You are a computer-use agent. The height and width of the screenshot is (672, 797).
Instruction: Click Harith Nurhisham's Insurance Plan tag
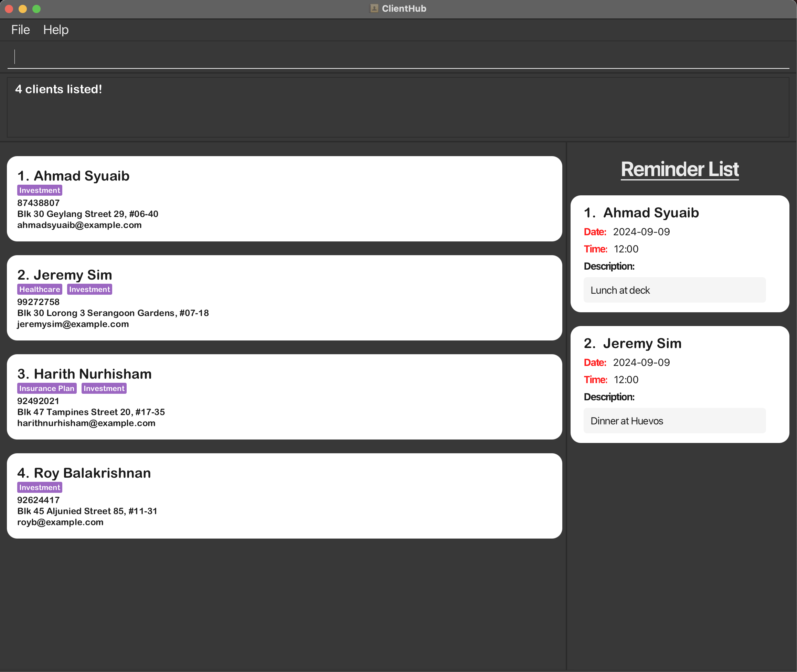[47, 388]
